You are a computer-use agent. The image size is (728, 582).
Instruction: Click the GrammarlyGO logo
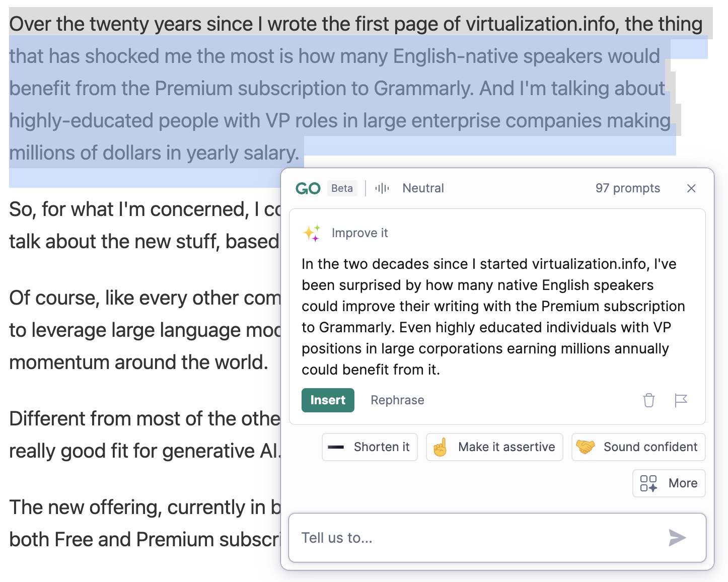tap(308, 188)
